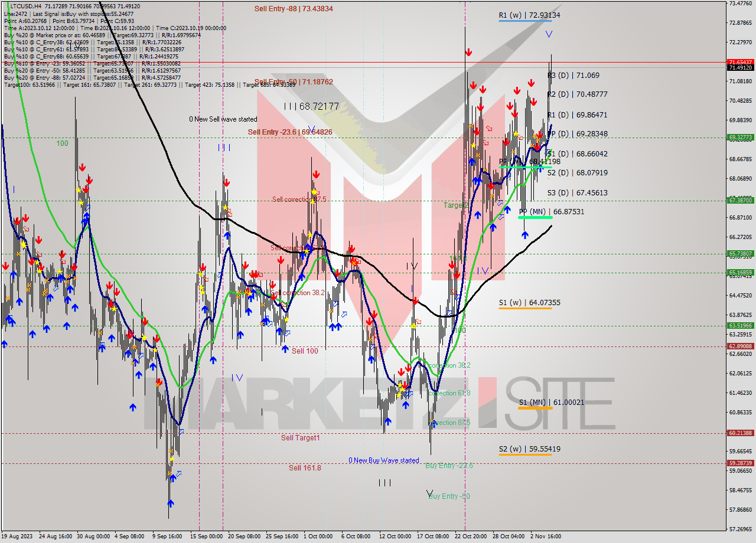Select the green 'correction 61.8' label
Viewport: 756px width, 543px height.
450,393
